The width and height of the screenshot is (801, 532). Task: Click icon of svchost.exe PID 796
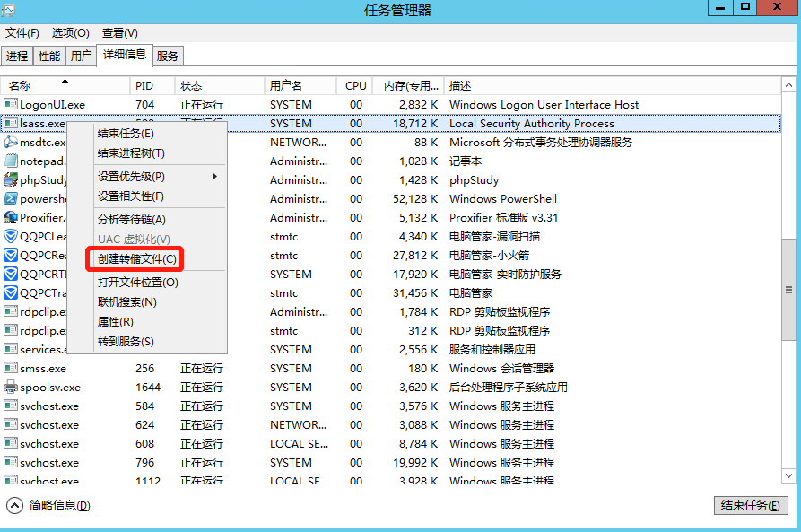coord(10,463)
